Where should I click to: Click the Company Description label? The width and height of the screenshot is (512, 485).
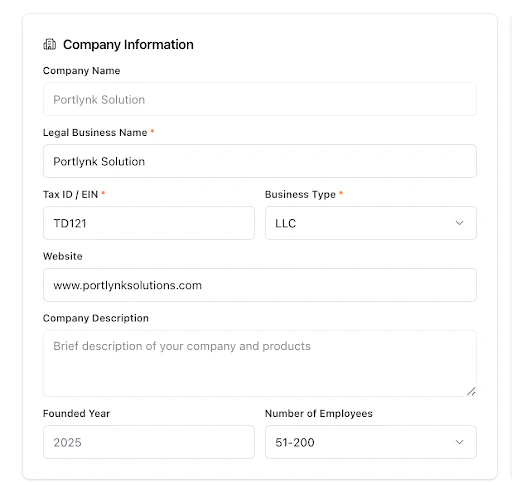click(96, 318)
